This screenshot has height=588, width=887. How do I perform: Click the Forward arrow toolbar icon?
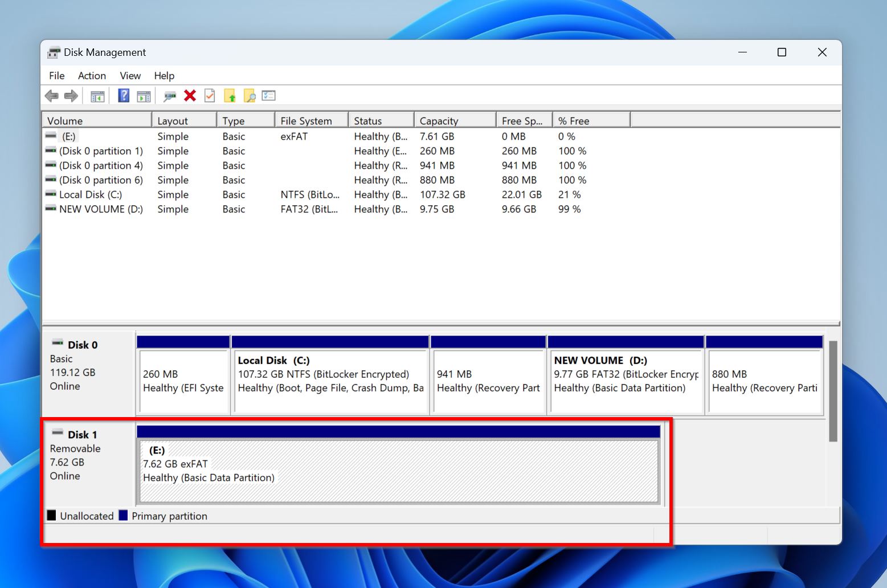coord(71,96)
